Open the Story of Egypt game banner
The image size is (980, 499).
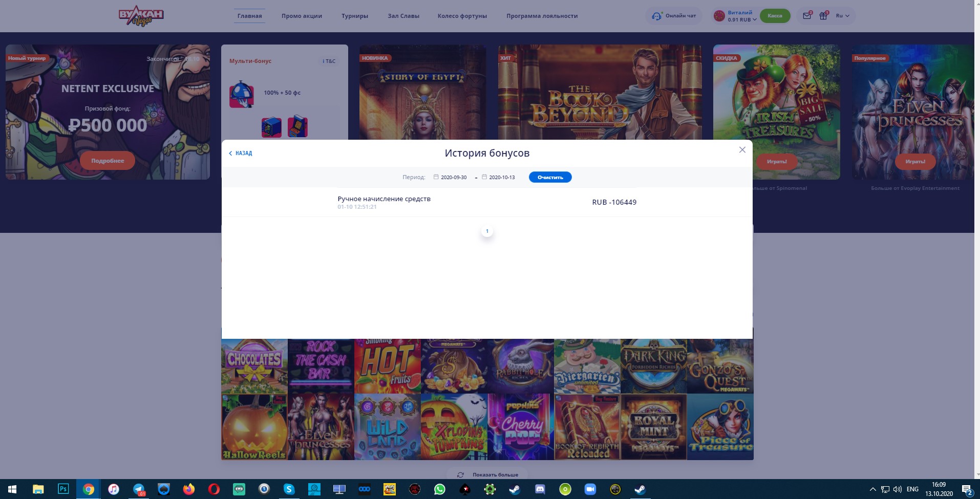point(422,92)
